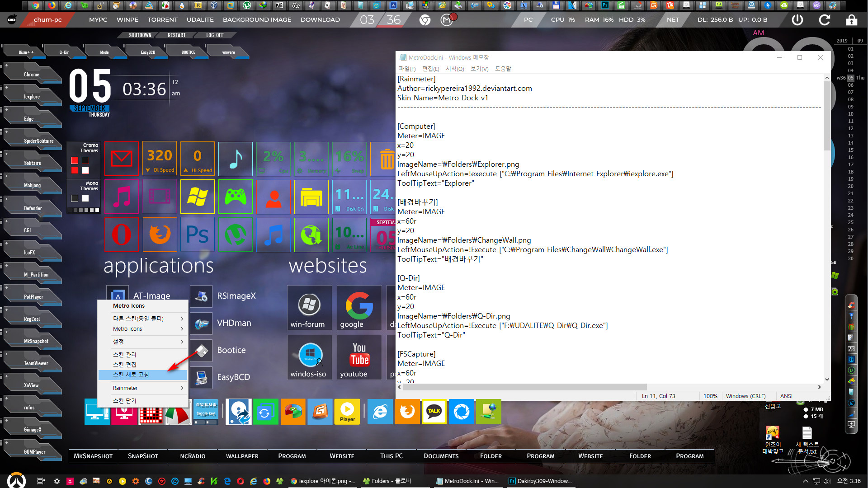
Task: Open the Dism++ tab button
Action: tap(26, 52)
